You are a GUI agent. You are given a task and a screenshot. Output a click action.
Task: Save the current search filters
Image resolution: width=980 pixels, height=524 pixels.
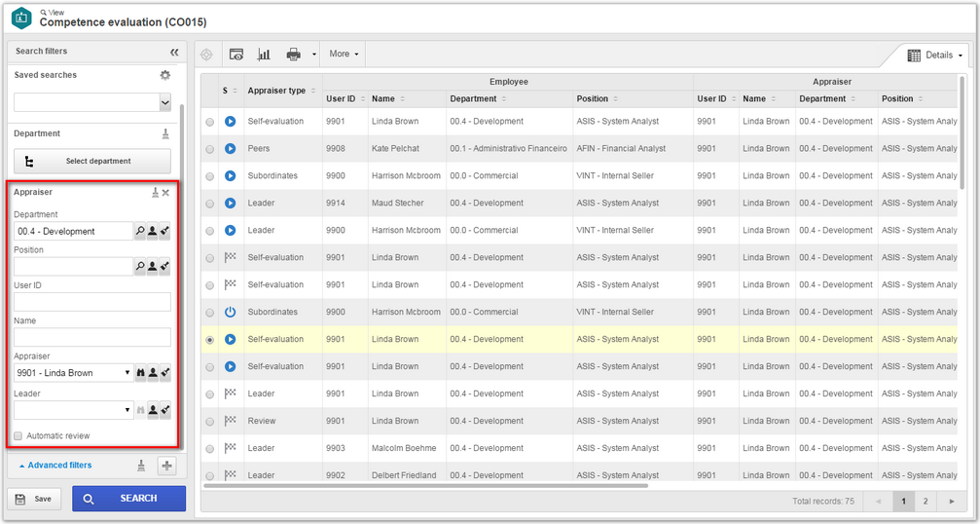click(35, 499)
